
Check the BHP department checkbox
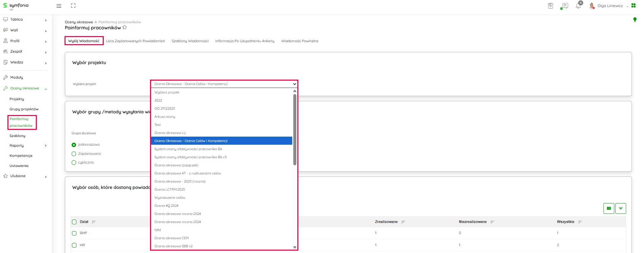click(74, 233)
